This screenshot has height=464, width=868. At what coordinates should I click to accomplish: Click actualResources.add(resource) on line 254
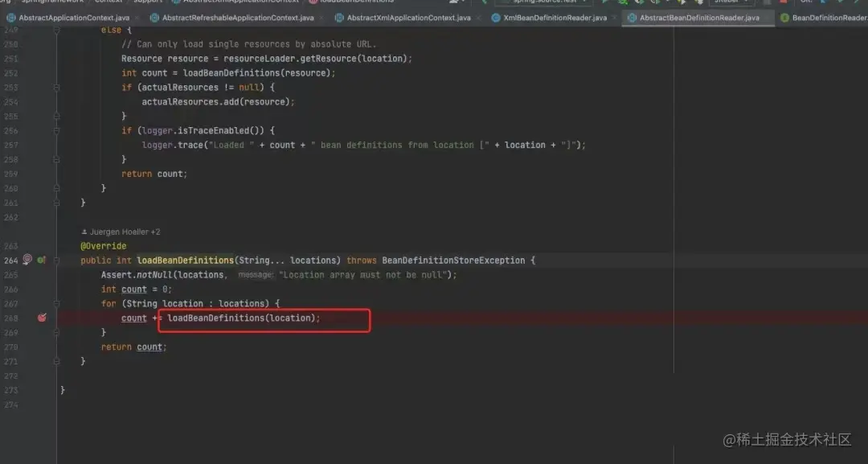[x=216, y=102]
